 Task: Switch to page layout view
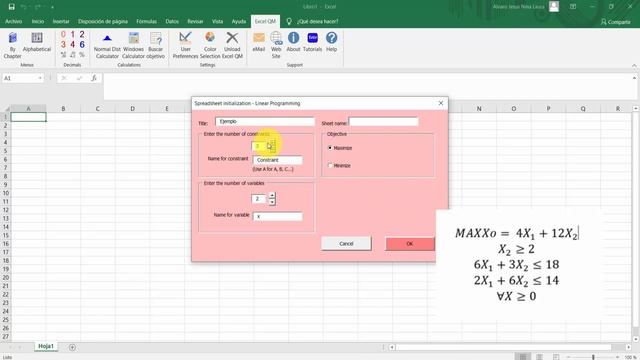[x=539, y=357]
